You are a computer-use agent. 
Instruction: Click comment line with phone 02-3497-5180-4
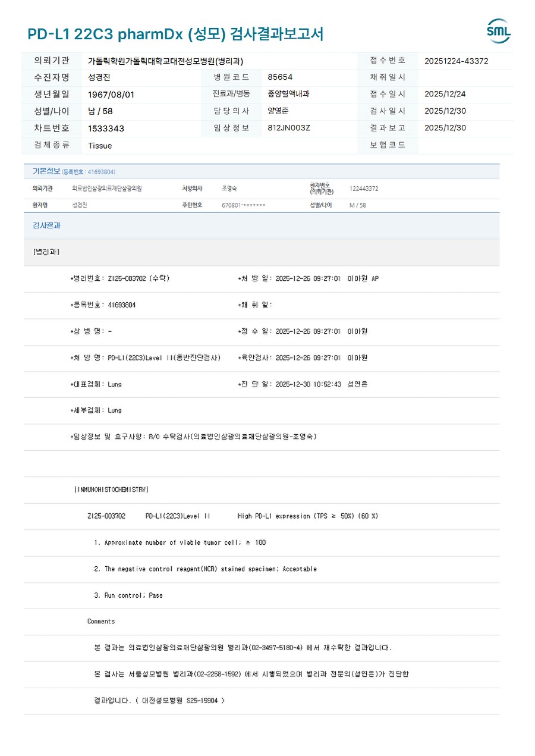pos(243,648)
